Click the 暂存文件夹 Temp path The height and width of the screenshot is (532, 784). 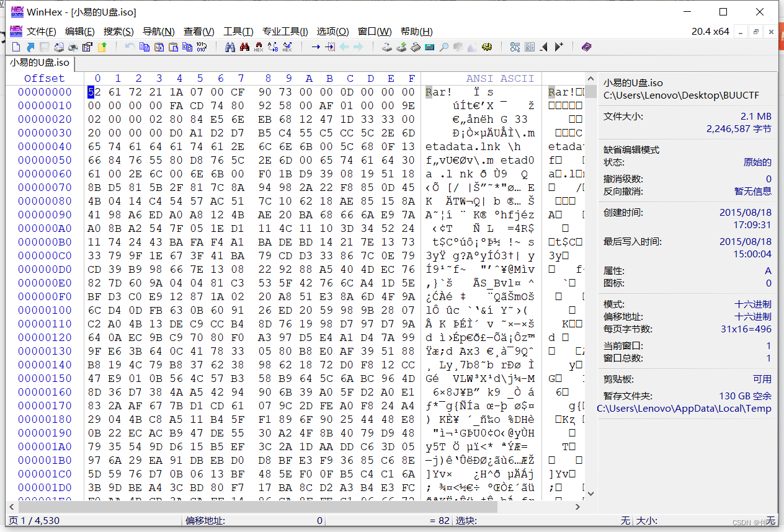pos(684,408)
